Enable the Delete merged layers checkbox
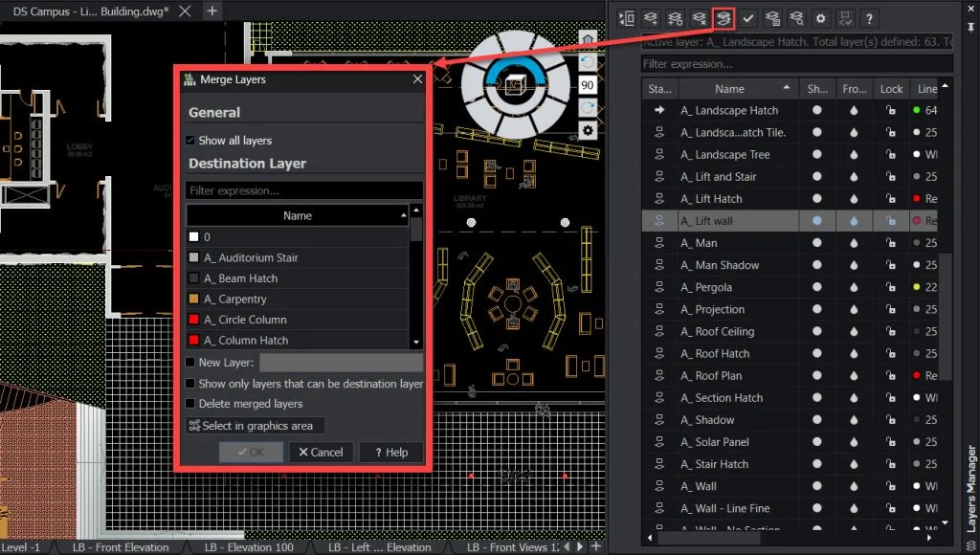 point(190,404)
